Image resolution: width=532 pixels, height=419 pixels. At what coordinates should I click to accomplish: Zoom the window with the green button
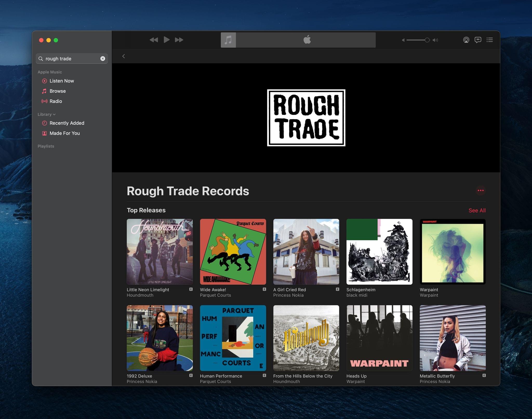coord(56,40)
